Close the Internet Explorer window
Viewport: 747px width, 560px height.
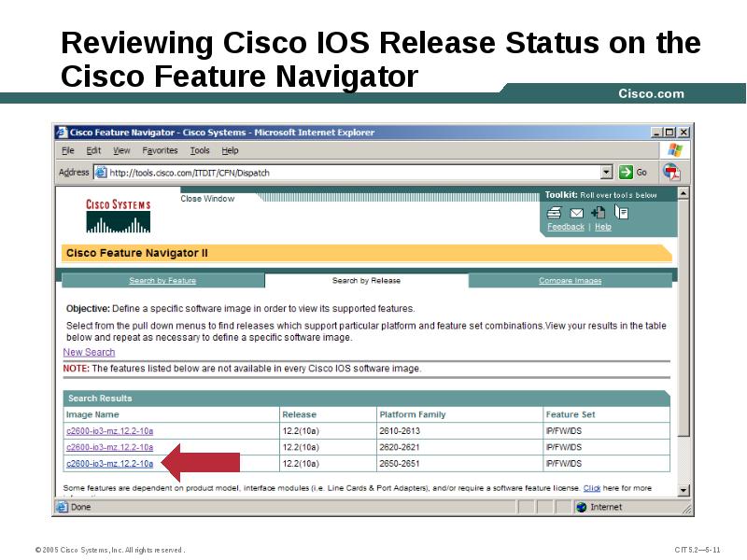684,133
